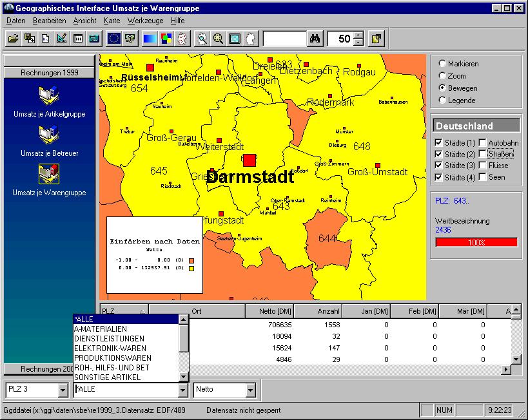The image size is (528, 420).
Task: Select the Markieren radio button
Action: point(442,64)
